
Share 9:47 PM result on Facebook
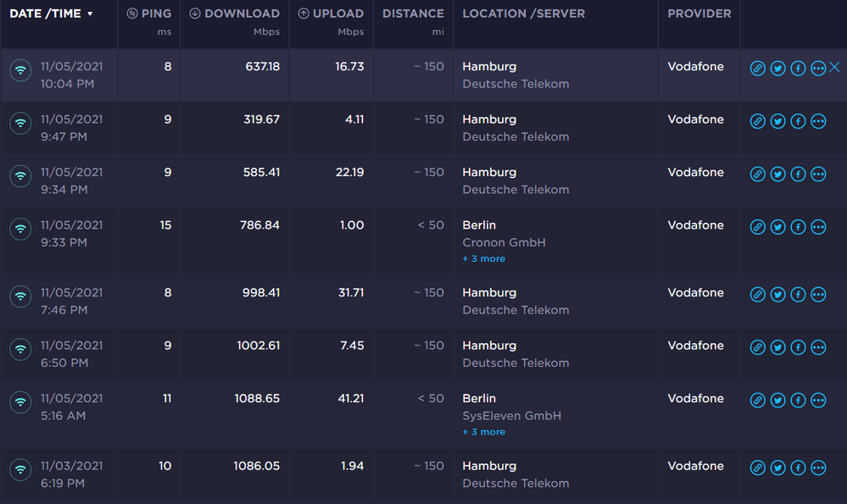pos(798,121)
